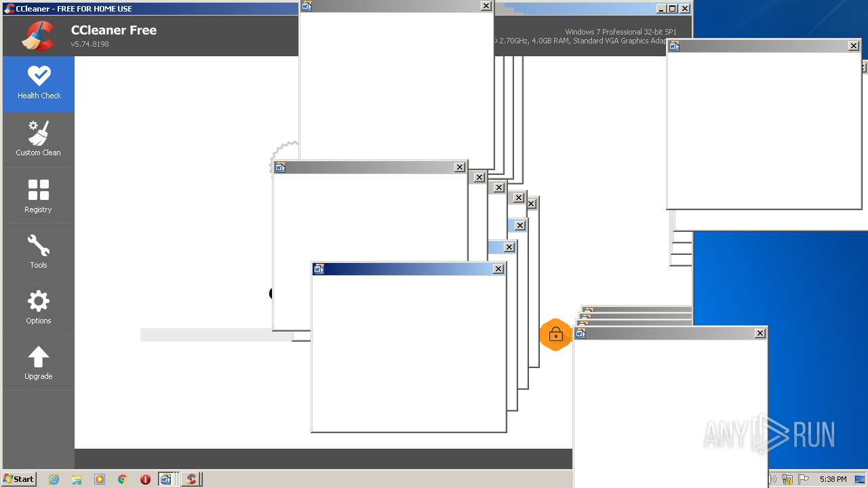Image resolution: width=868 pixels, height=488 pixels.
Task: Maximize the CCleaner window
Action: 672,9
